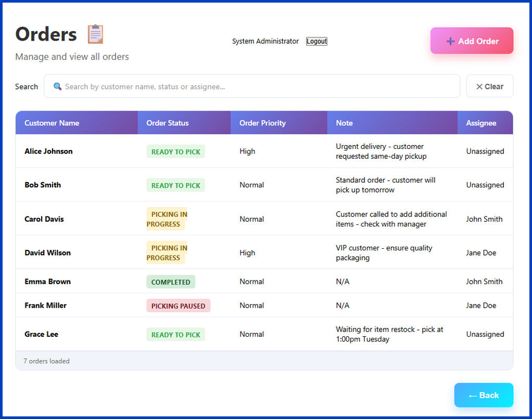Click the System Administrator user label
This screenshot has width=532, height=419.
(265, 42)
